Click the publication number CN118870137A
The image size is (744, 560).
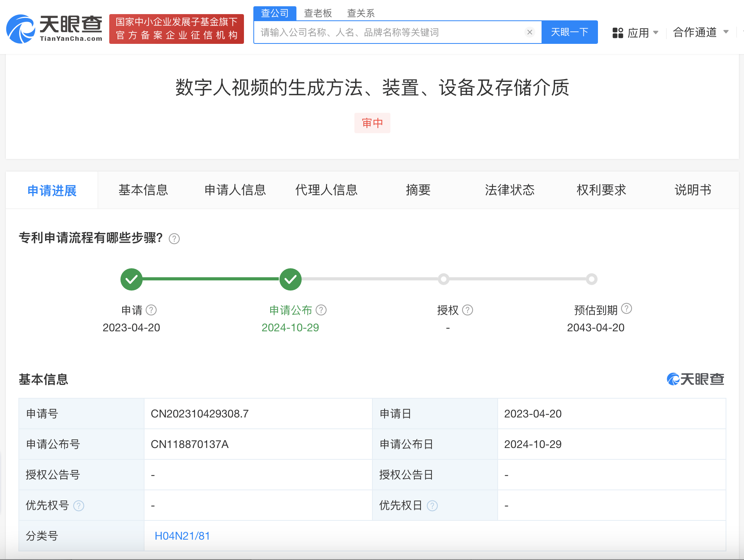pos(190,444)
